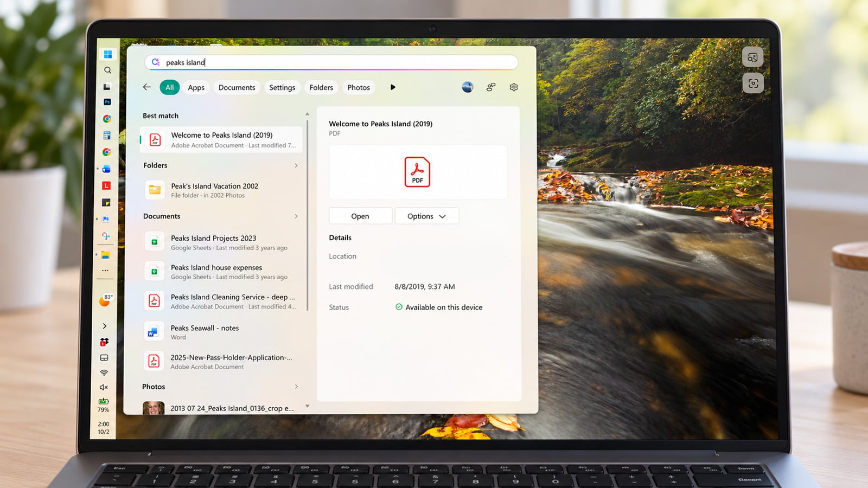The image size is (868, 488).
Task: Open the Snipping Tool taskbar icon
Action: (x=106, y=236)
